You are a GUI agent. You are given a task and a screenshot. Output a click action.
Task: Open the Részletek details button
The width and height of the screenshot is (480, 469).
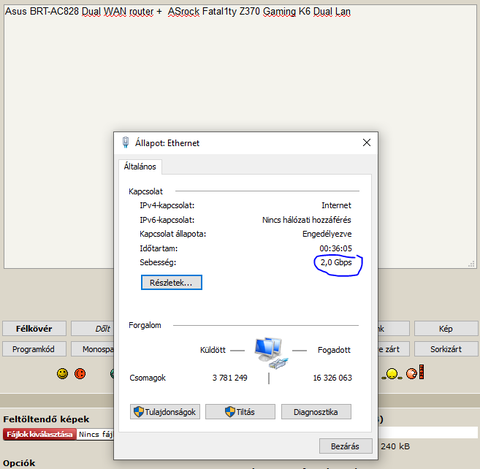click(x=171, y=283)
